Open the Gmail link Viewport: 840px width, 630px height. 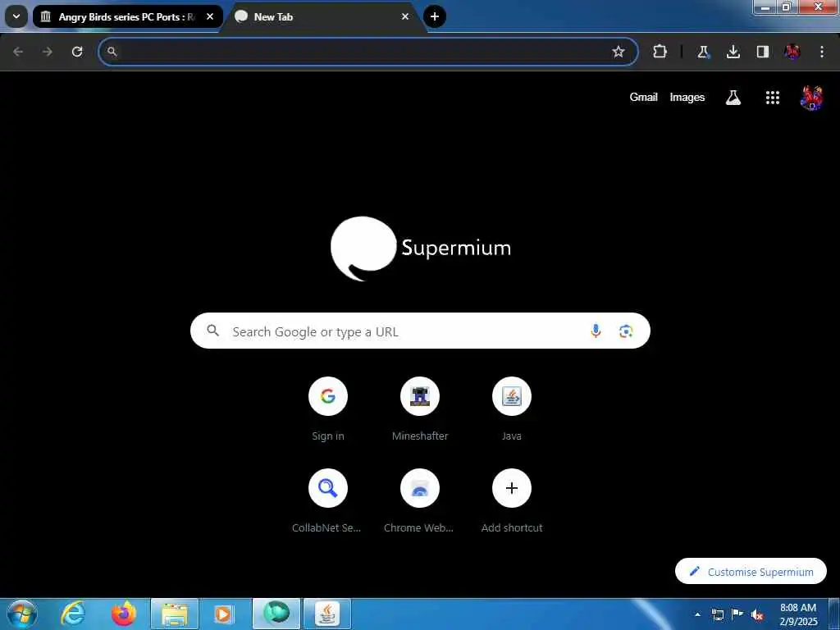pos(643,97)
